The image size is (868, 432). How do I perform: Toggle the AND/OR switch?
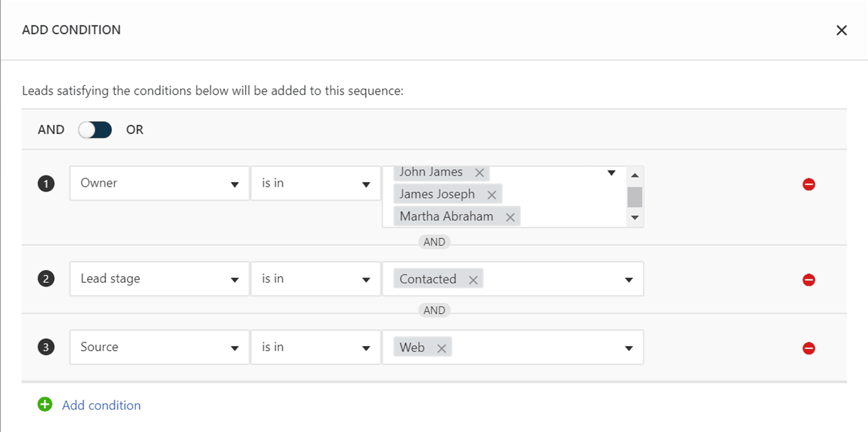click(x=95, y=130)
